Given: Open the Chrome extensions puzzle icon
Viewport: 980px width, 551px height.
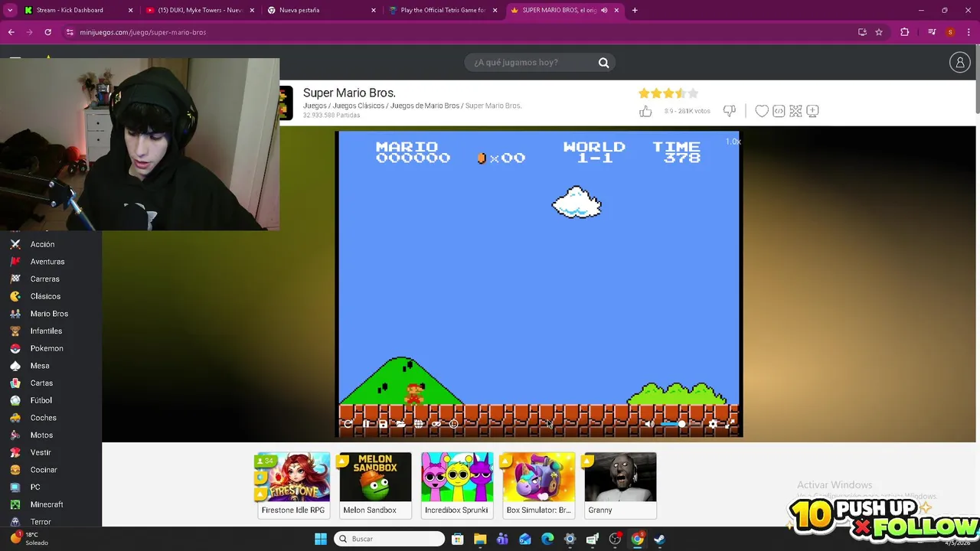Looking at the screenshot, I should point(904,32).
